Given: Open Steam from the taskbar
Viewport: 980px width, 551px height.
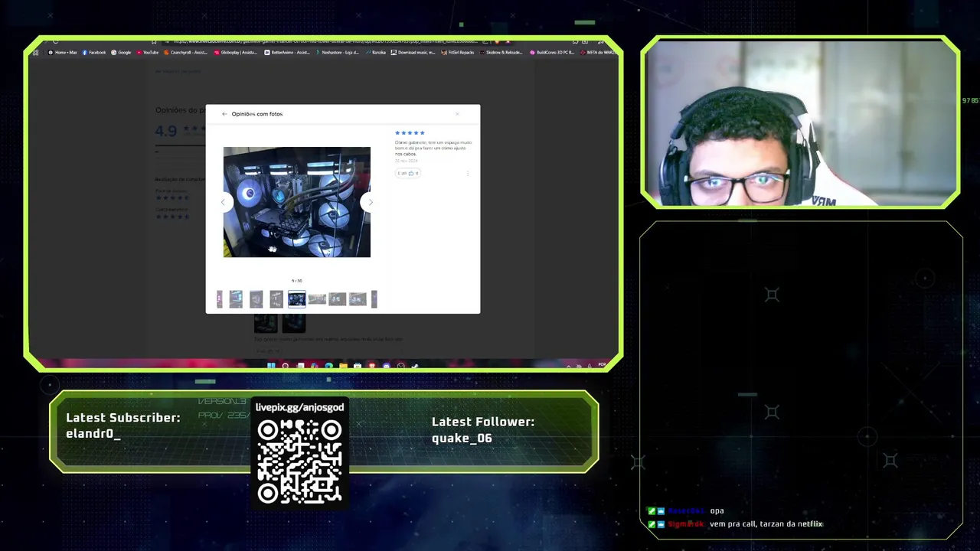Looking at the screenshot, I should click(414, 366).
